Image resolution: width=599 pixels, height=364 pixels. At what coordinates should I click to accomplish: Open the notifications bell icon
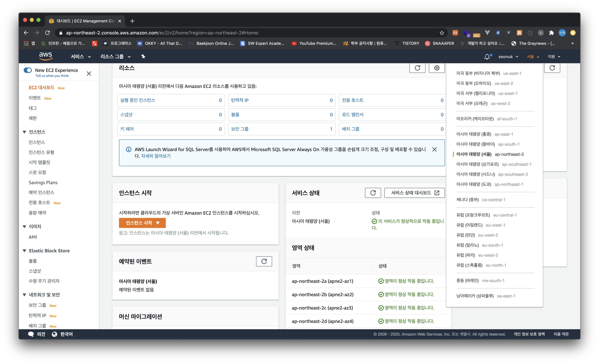coord(487,57)
